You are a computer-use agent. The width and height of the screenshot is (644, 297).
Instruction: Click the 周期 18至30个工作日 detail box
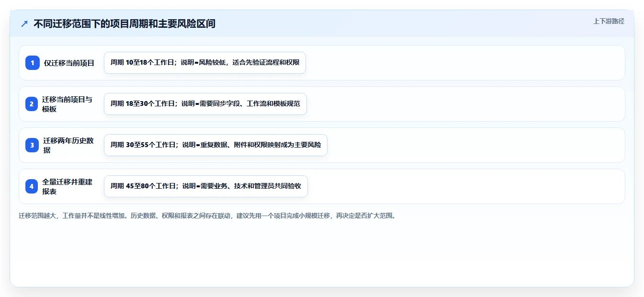click(x=205, y=104)
